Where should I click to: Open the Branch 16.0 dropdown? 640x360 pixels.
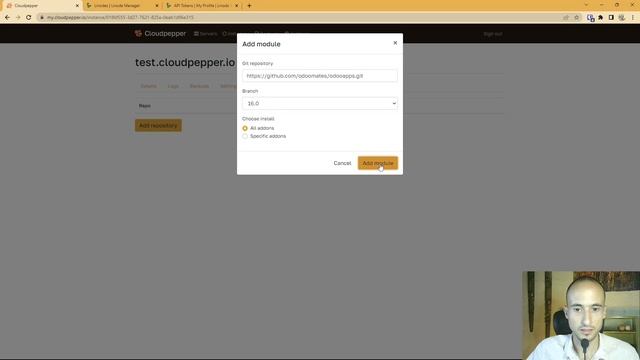[320, 103]
